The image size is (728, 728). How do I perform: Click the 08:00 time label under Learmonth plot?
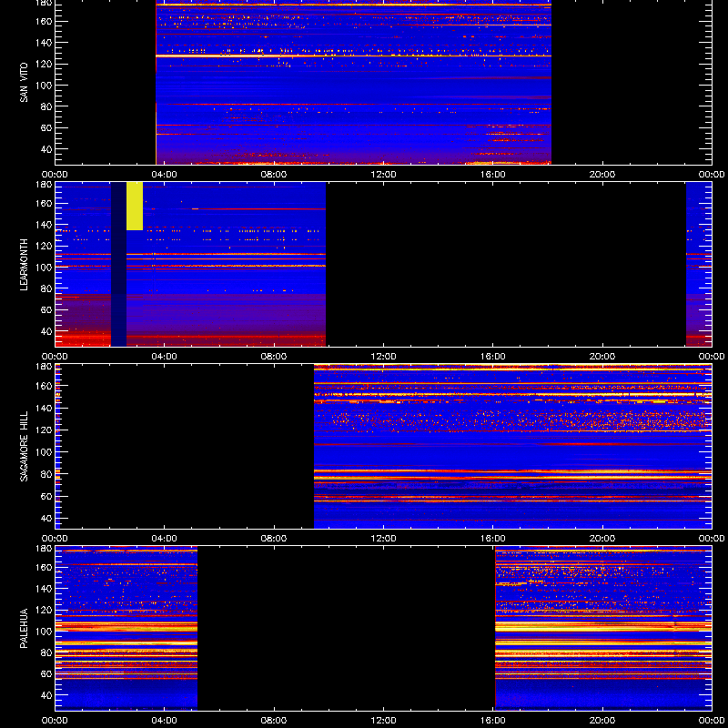(x=274, y=357)
